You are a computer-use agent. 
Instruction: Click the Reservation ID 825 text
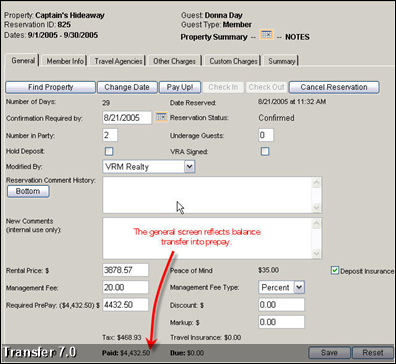pyautogui.click(x=37, y=25)
